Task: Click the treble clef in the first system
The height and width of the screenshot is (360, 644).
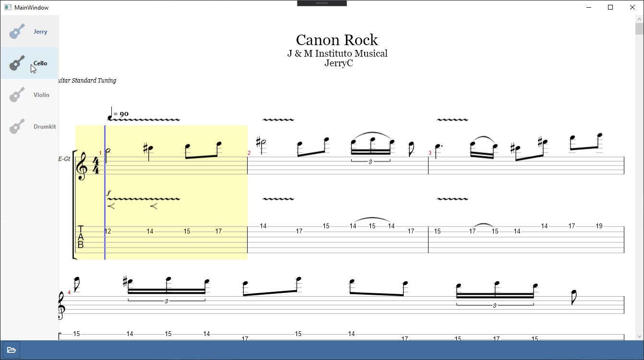Action: point(82,166)
